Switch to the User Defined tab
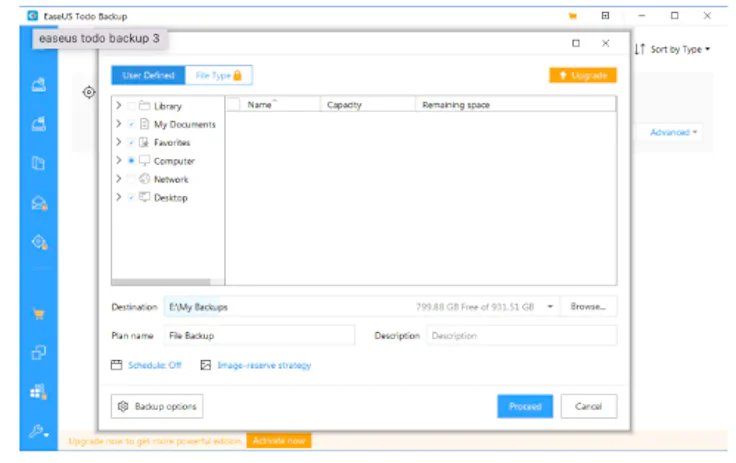 [x=148, y=75]
